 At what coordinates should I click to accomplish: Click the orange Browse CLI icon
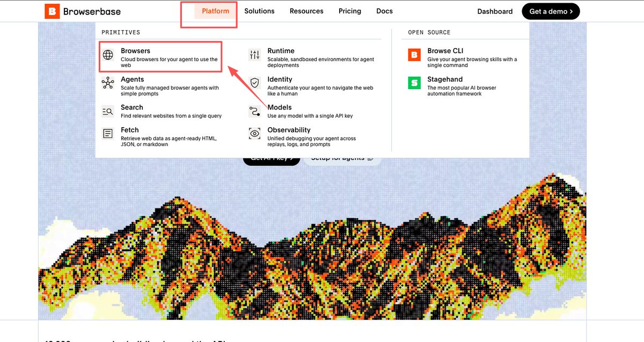pos(414,55)
